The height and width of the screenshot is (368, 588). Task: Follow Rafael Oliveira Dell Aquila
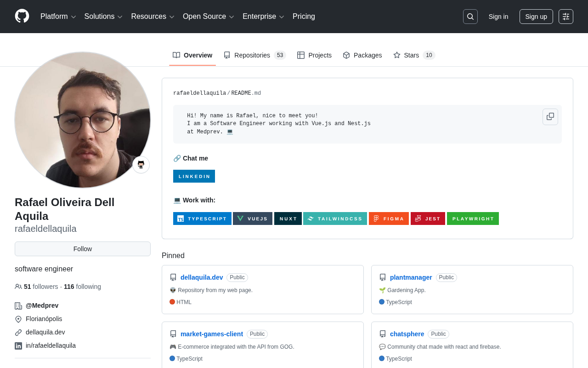coord(83,249)
